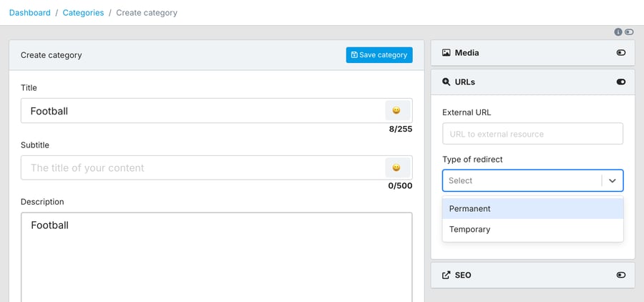The height and width of the screenshot is (302, 644).
Task: Open the Type of redirect select box
Action: coord(532,180)
